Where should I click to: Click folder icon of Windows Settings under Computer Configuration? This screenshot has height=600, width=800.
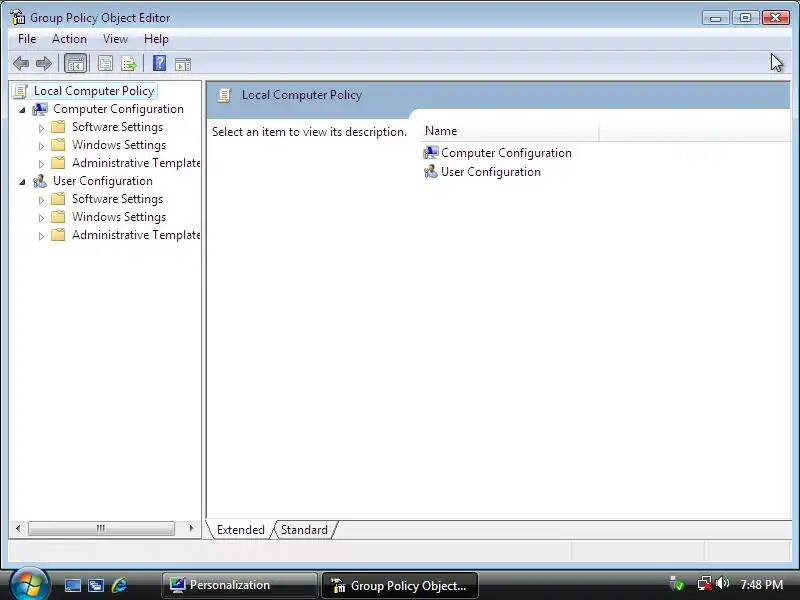[58, 145]
